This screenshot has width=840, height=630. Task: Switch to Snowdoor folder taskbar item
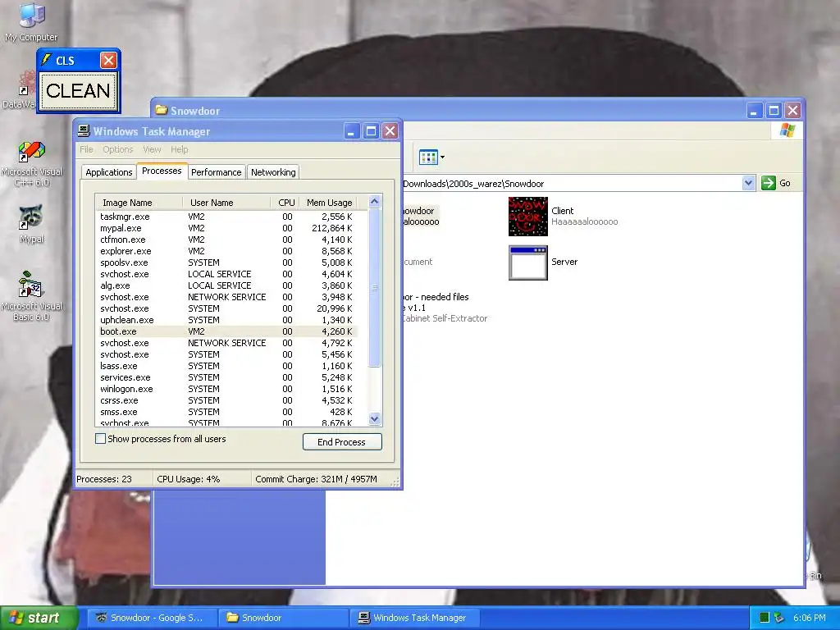[x=283, y=618]
